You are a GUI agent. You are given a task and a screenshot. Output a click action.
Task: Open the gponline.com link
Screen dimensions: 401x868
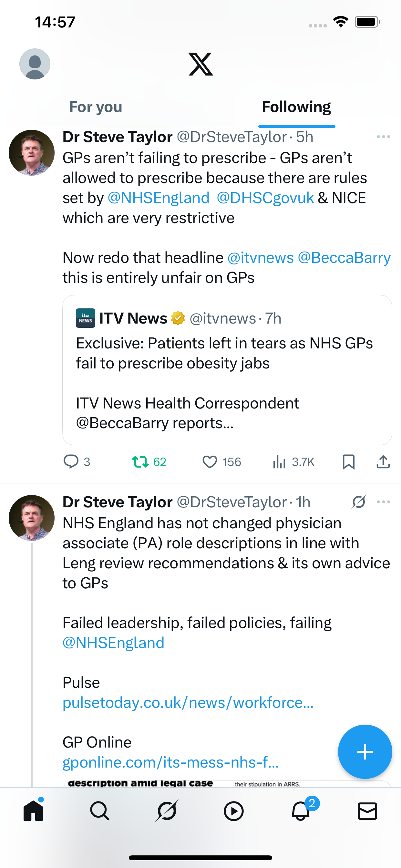pyautogui.click(x=170, y=762)
